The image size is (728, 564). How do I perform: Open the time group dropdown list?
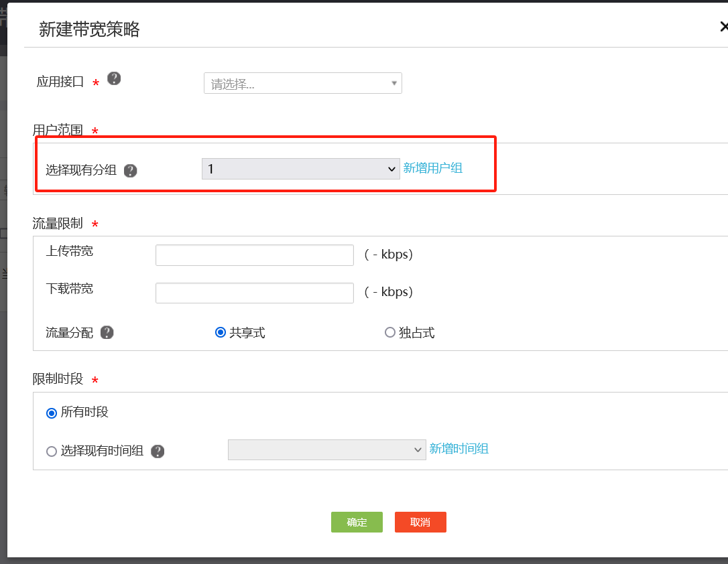pyautogui.click(x=326, y=450)
